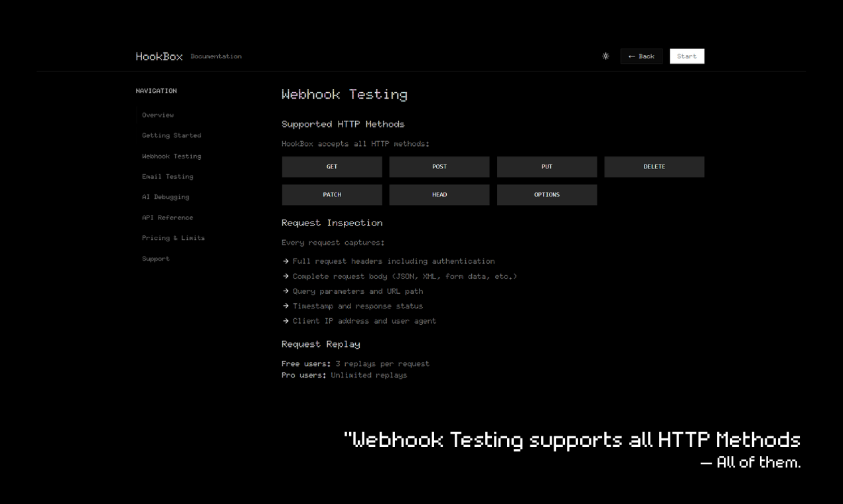Select Webhook Testing in sidebar
Image resolution: width=843 pixels, height=504 pixels.
[x=171, y=156]
